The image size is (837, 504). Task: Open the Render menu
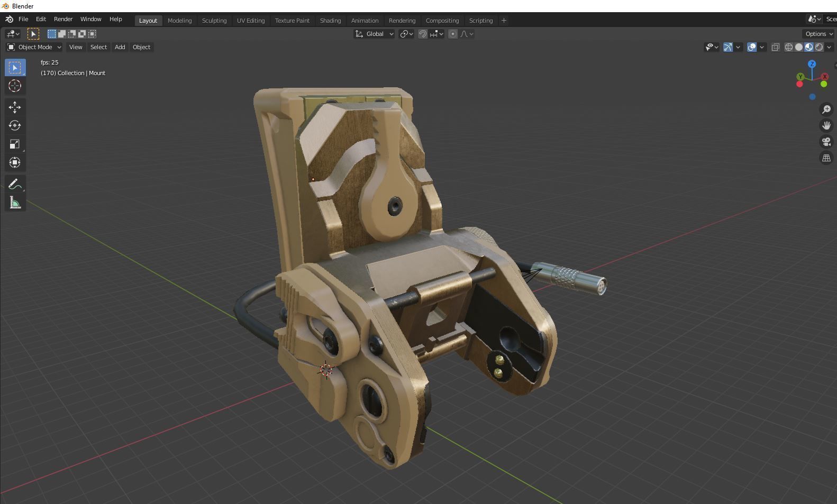pos(63,19)
